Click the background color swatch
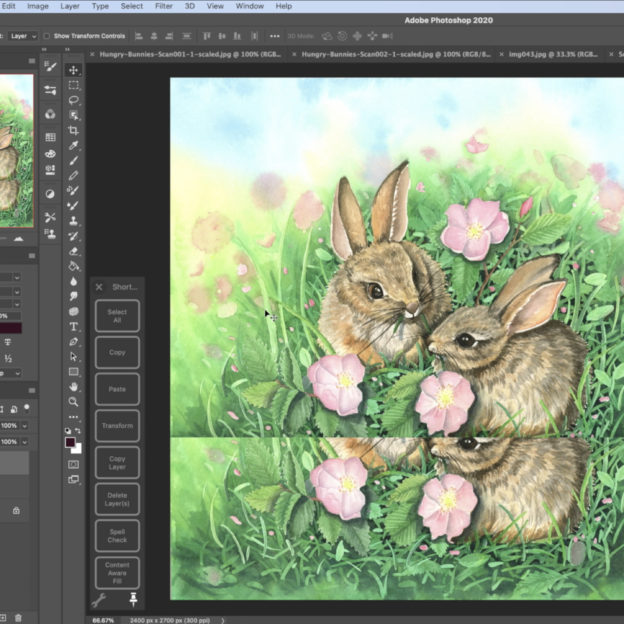 point(77,449)
